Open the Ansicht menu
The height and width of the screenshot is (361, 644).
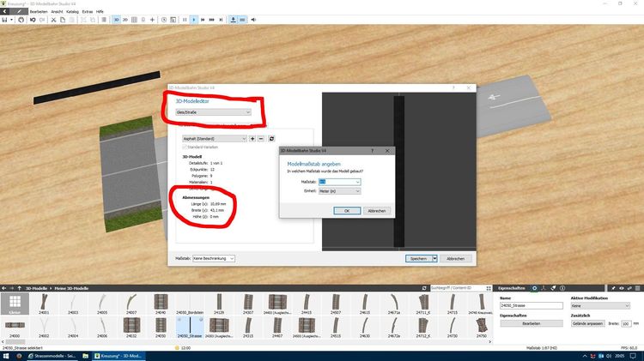click(x=57, y=11)
